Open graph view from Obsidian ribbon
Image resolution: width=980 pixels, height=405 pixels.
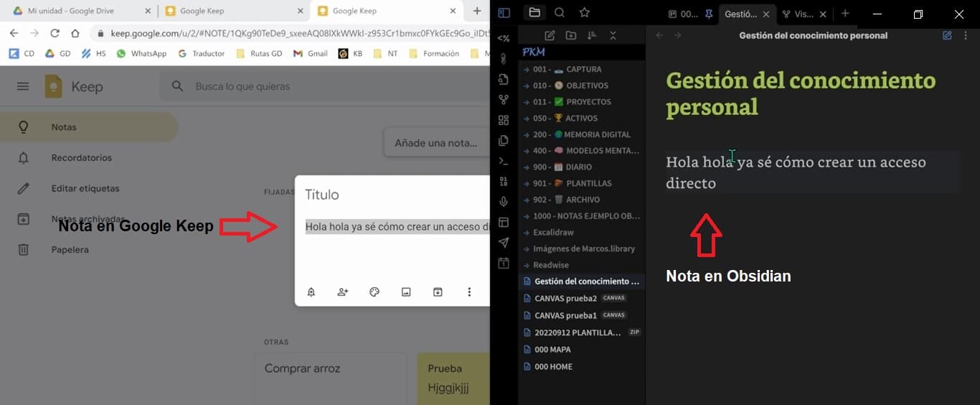[x=504, y=100]
